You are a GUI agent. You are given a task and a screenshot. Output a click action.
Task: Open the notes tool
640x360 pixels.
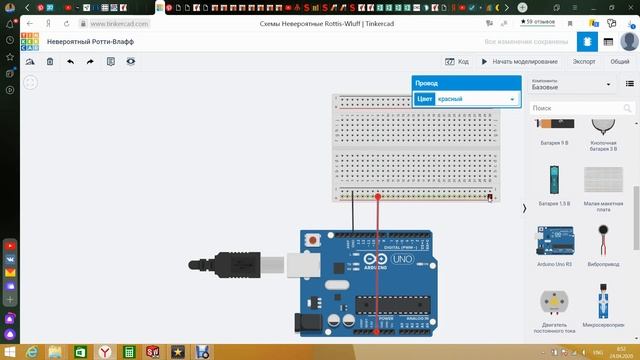tap(111, 62)
